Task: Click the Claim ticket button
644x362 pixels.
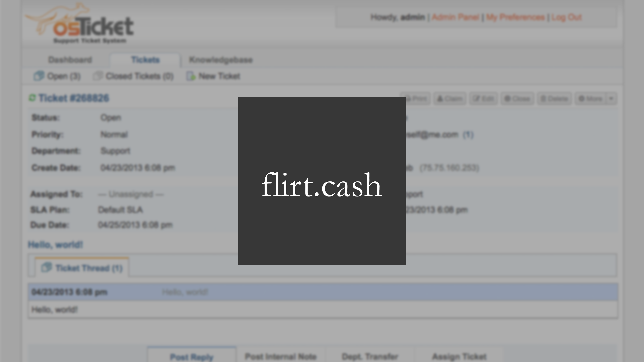Action: 449,99
